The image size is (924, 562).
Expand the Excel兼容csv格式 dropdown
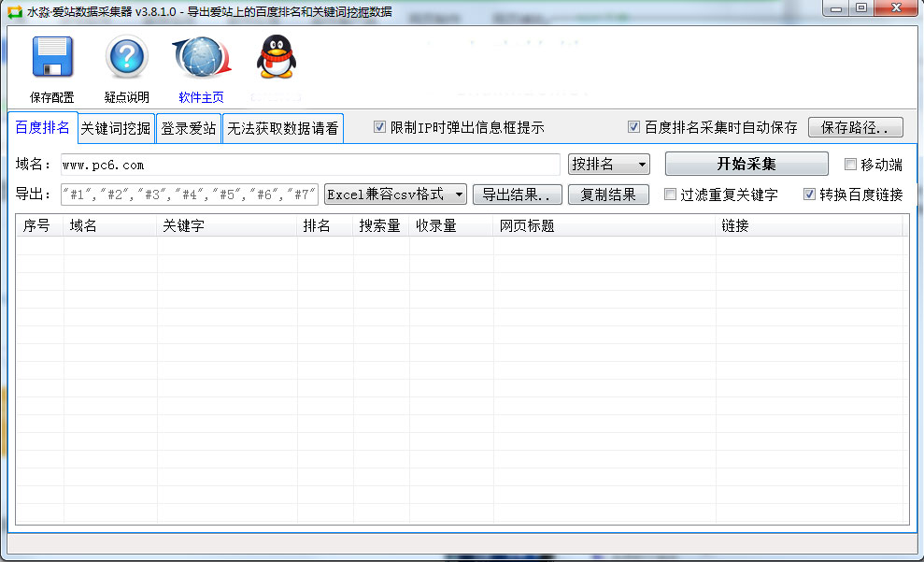click(395, 195)
